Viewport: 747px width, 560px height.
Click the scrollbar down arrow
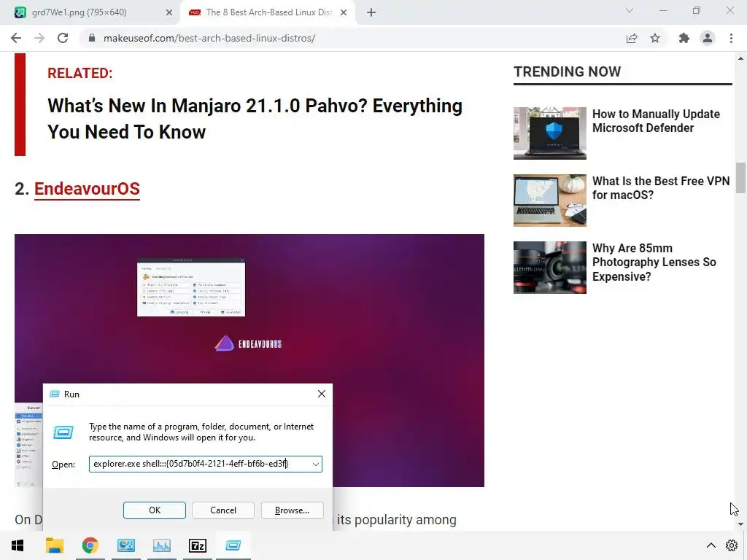tap(740, 524)
